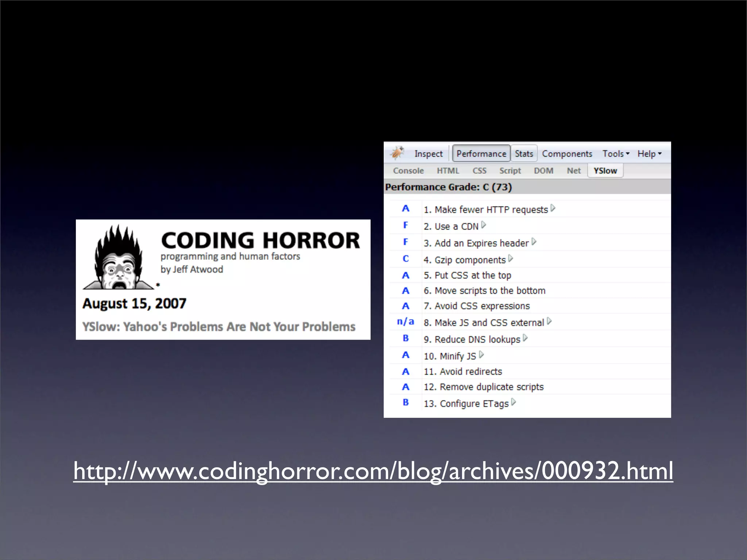Expand Add an Expires header details
The image size is (747, 560).
[x=534, y=242]
